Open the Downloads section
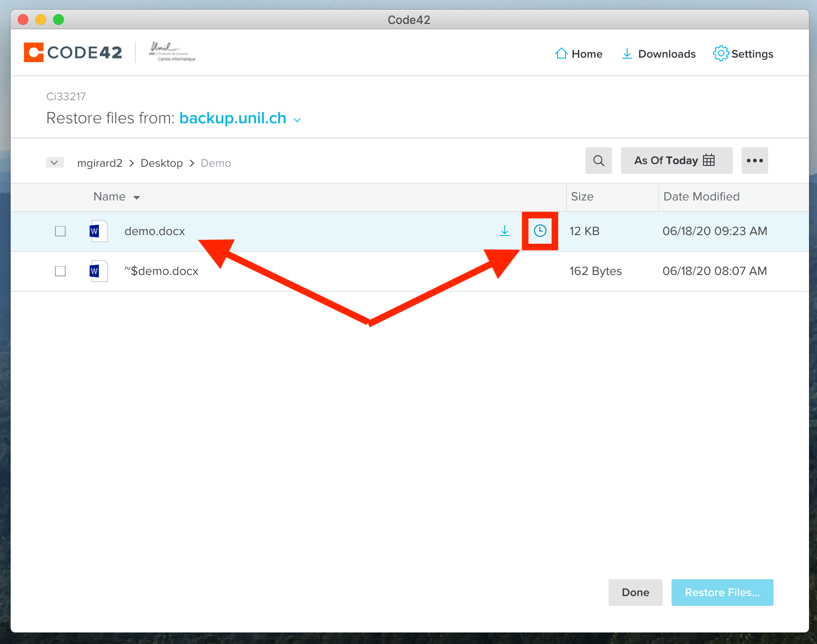The width and height of the screenshot is (817, 644). [659, 54]
